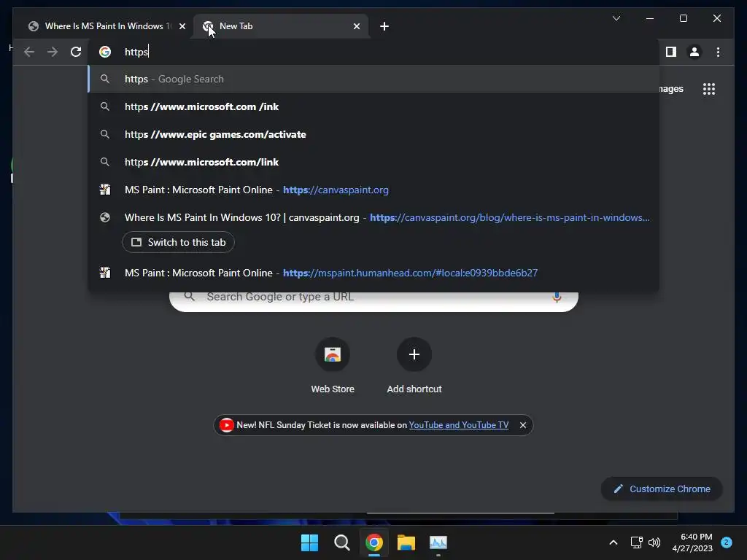Click the network tray icon

[x=636, y=542]
